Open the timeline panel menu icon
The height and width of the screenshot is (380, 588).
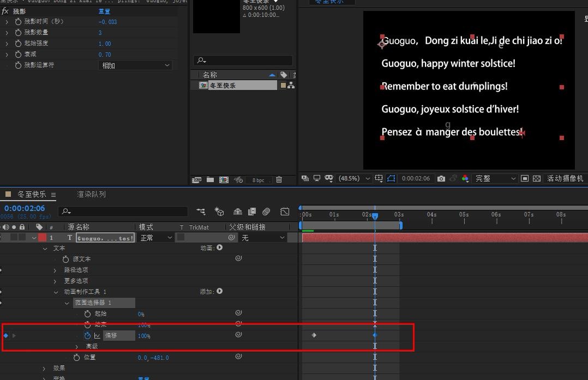point(53,195)
